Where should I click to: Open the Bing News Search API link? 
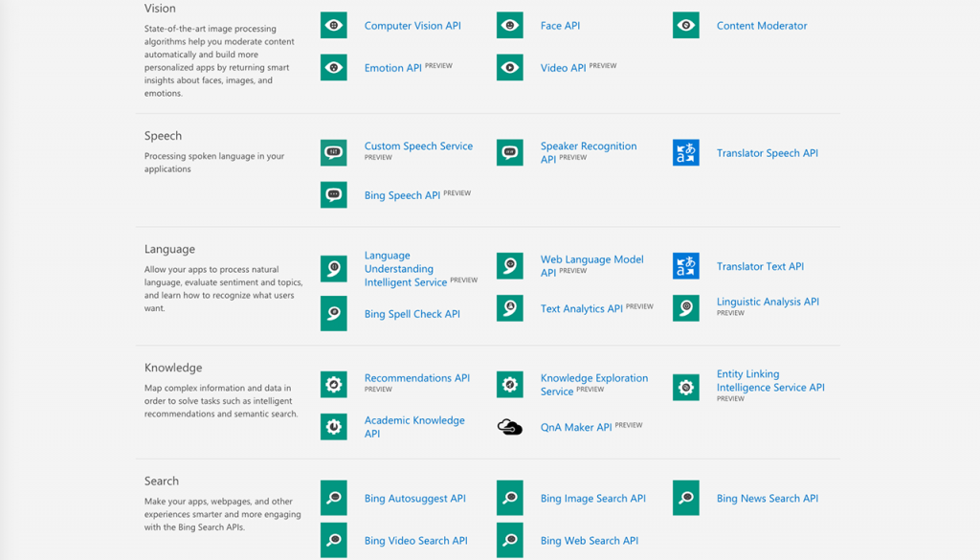767,498
